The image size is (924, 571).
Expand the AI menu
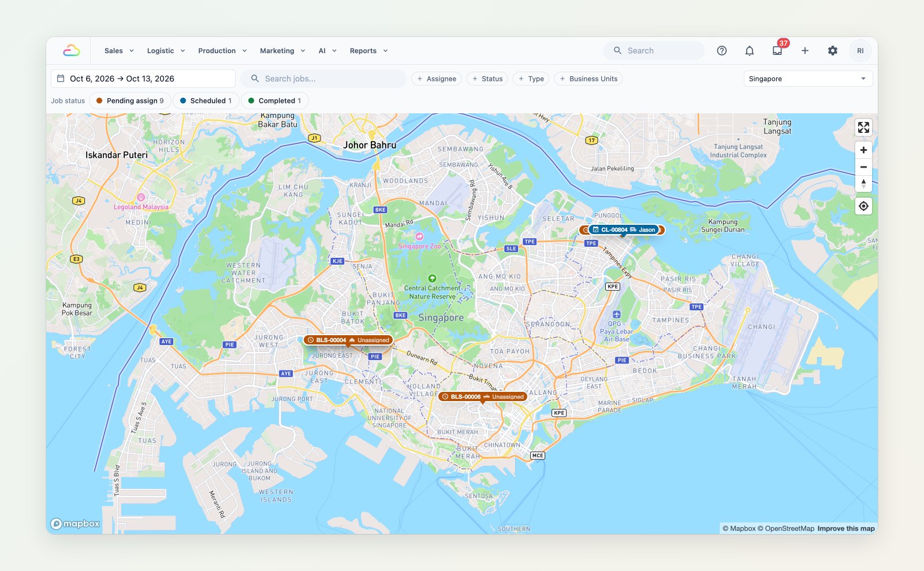[327, 51]
